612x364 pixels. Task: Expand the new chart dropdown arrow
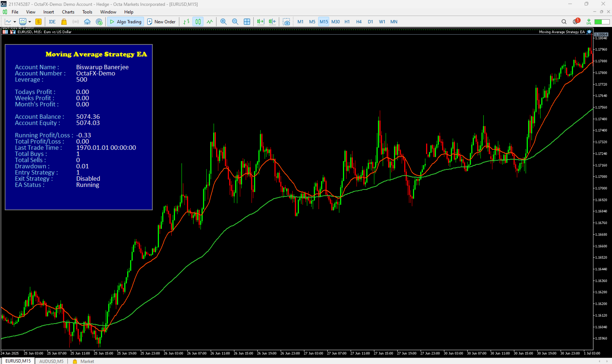(x=15, y=22)
